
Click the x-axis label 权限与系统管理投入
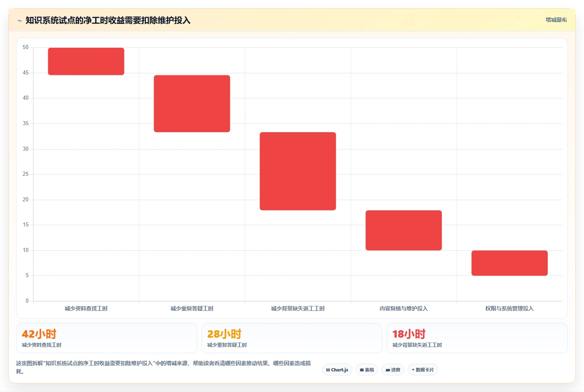(x=509, y=308)
